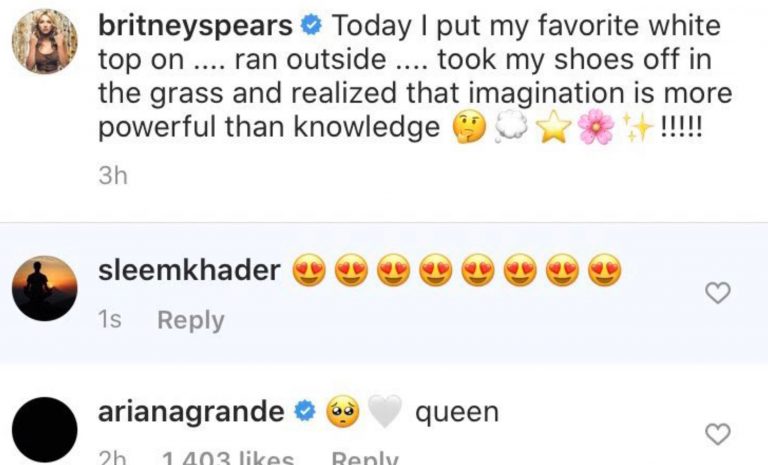Click the verified badge beside arianagrande
The image size is (768, 465).
click(x=308, y=412)
